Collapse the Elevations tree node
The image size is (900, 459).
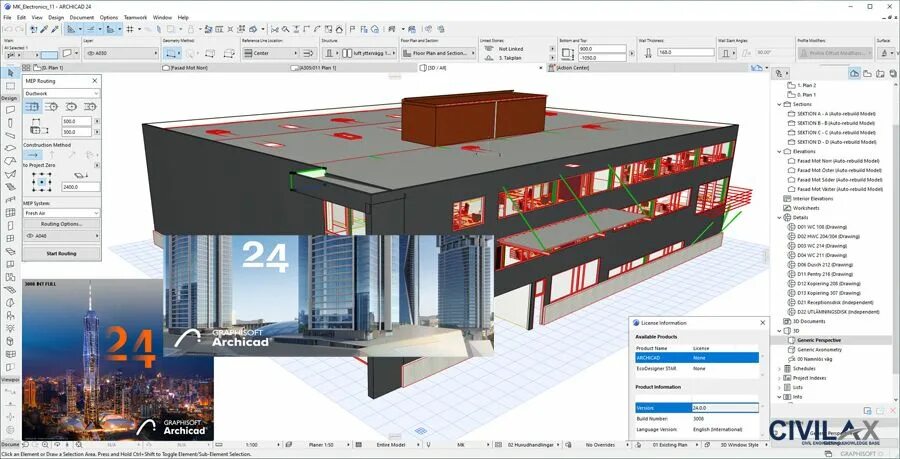point(779,151)
